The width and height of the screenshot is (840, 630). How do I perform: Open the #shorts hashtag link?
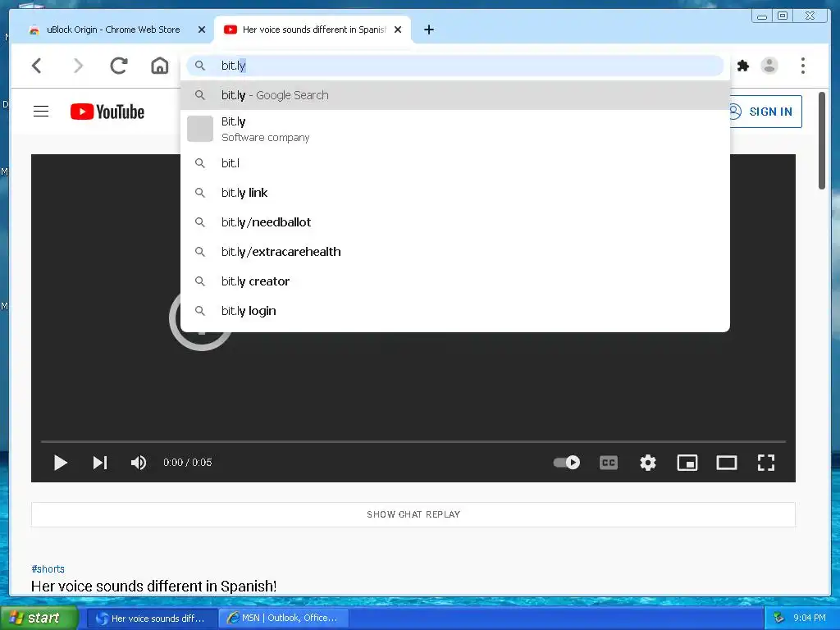tap(48, 569)
